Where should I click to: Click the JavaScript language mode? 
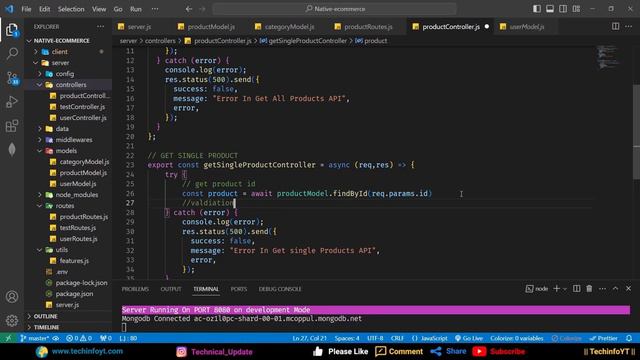[x=430, y=338]
